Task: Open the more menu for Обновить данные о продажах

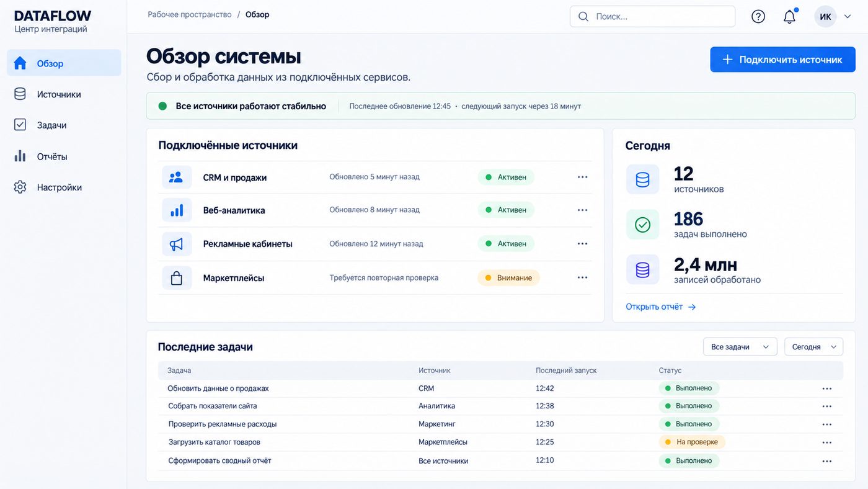Action: pos(826,388)
